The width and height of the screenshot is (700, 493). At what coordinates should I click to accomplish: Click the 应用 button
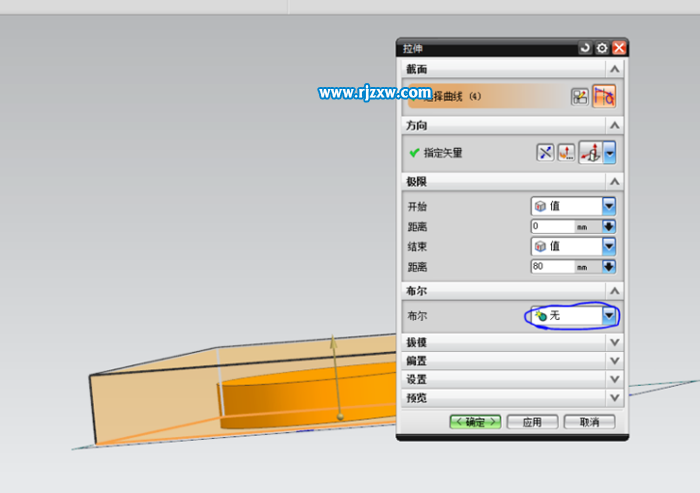(532, 422)
